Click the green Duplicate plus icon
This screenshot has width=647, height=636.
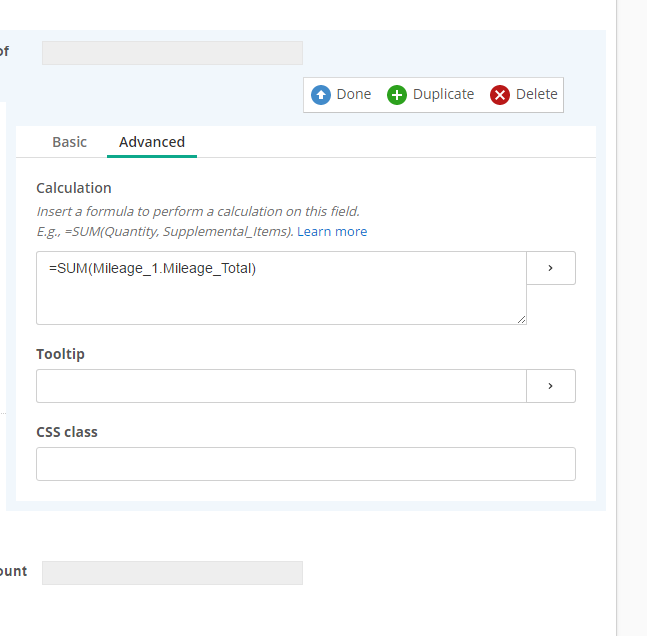point(397,95)
